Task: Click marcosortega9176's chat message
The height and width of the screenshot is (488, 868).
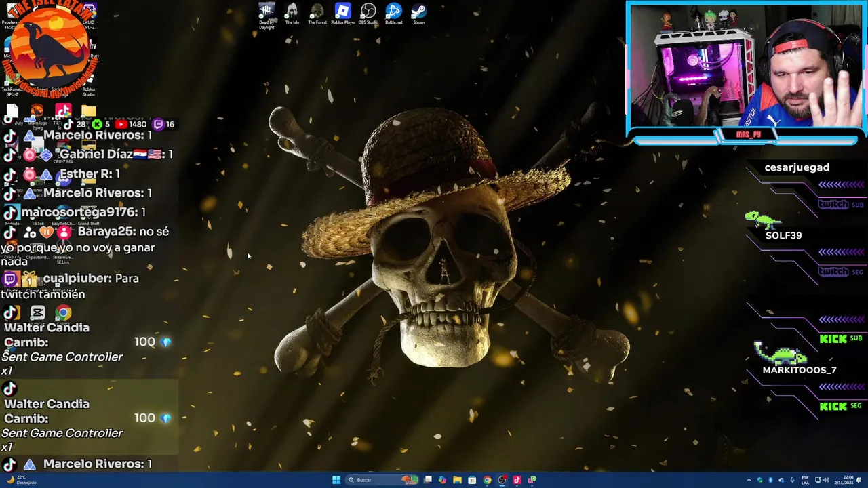Action: pyautogui.click(x=75, y=212)
